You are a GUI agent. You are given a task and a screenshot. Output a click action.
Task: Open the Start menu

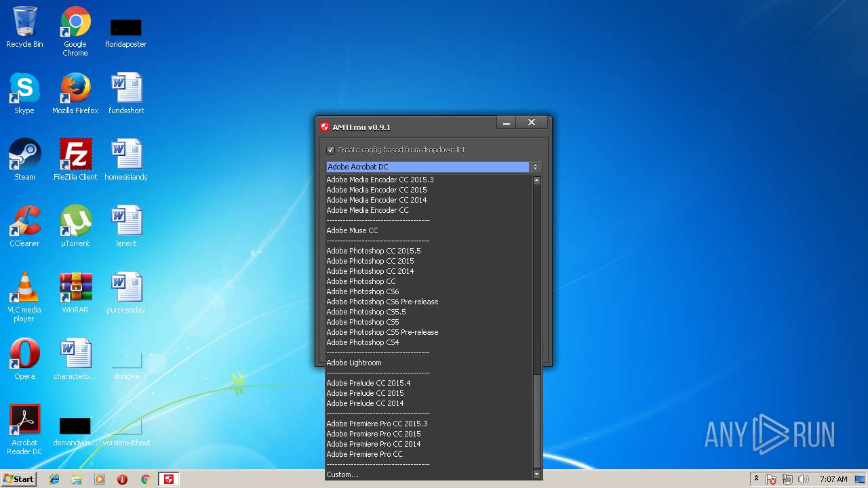click(18, 479)
